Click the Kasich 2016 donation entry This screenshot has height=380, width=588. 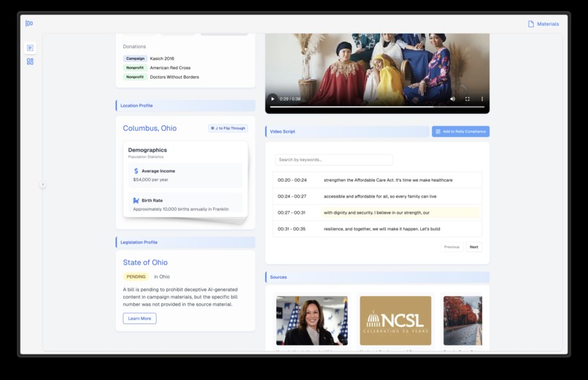[x=162, y=58]
